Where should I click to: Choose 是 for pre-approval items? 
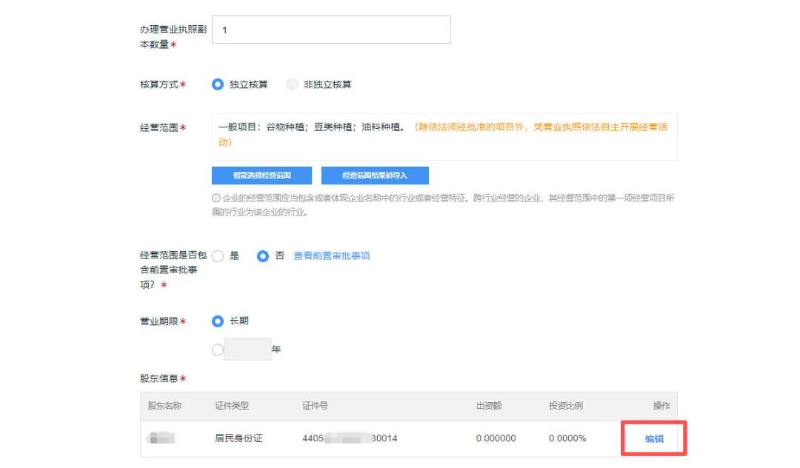[218, 256]
